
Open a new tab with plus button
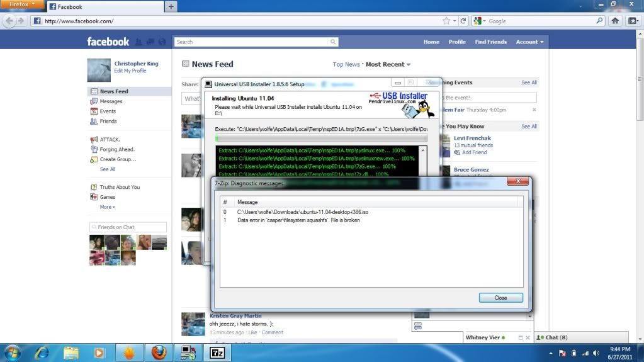coord(171,6)
